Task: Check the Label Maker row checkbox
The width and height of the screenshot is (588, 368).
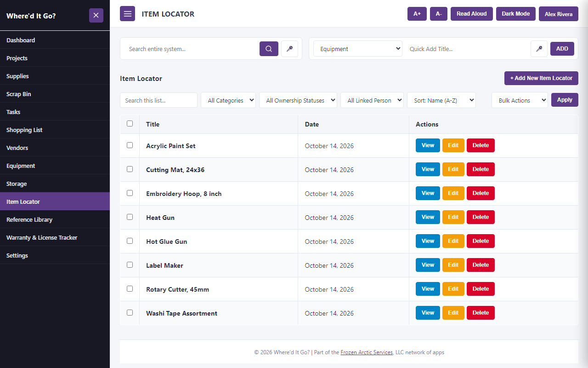Action: (x=130, y=265)
